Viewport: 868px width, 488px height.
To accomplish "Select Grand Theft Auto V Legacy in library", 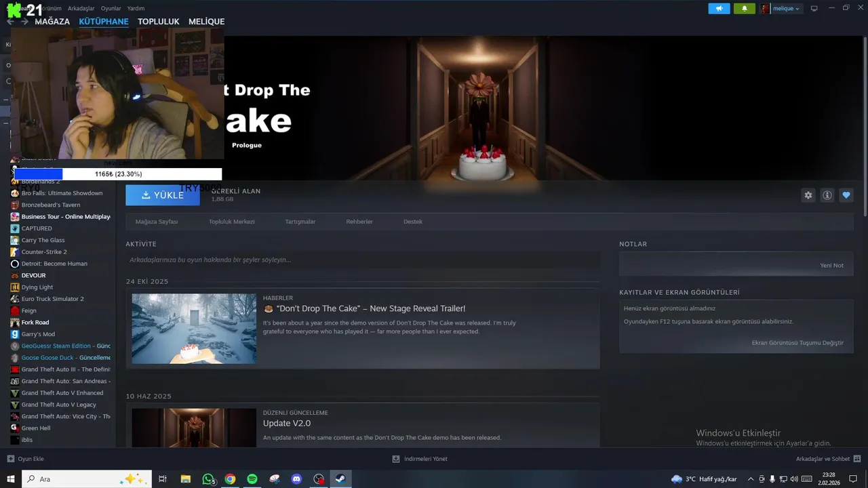I will pos(58,405).
